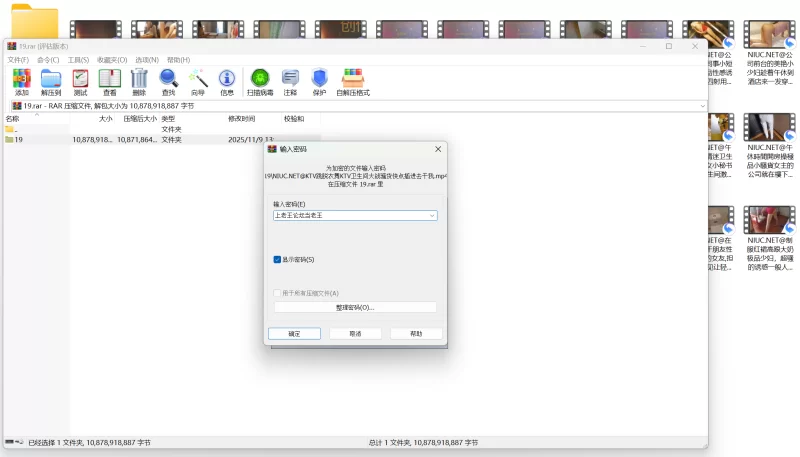The width and height of the screenshot is (800, 457).
Task: Click the archive icon in the address bar
Action: [17, 106]
